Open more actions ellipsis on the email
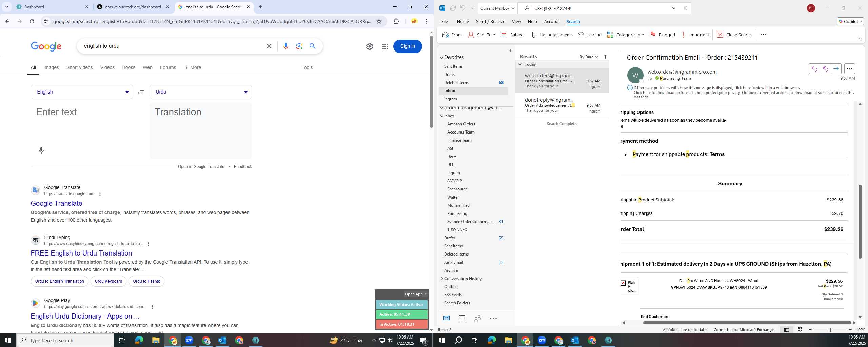868x347 pixels. [x=849, y=69]
